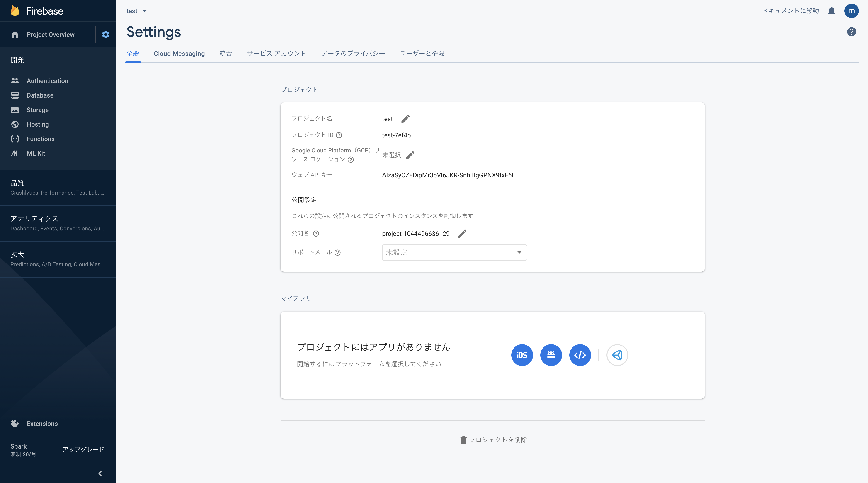The image size is (868, 483).
Task: Show help for GCP resource location
Action: (351, 159)
